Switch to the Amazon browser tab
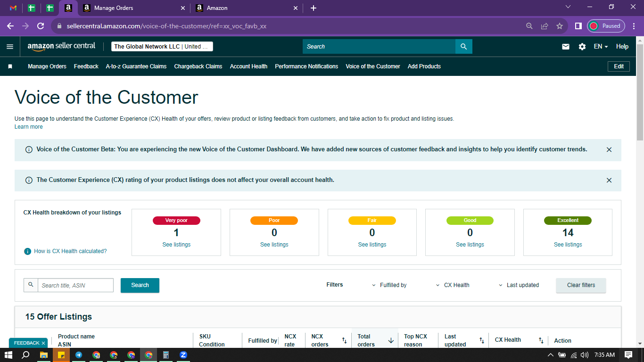 [246, 8]
